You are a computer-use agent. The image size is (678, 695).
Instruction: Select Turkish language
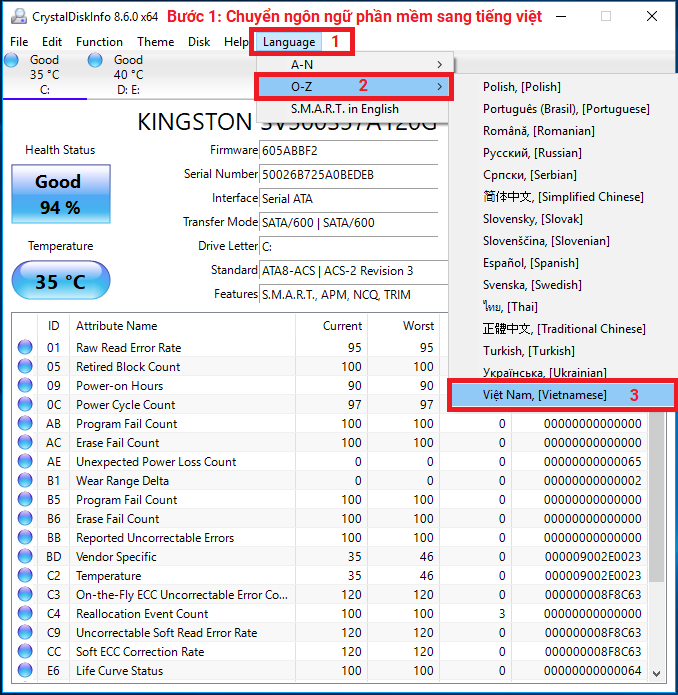pyautogui.click(x=529, y=351)
